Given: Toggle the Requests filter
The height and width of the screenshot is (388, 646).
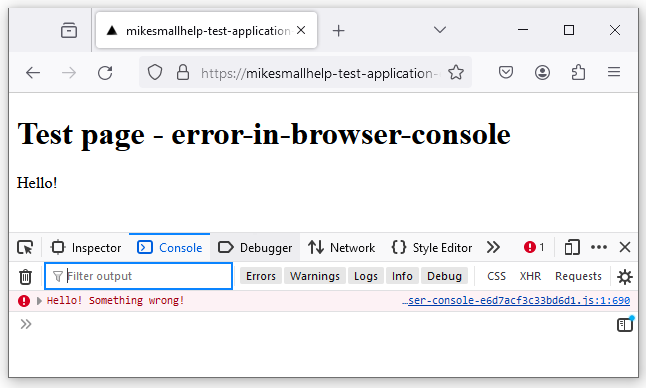Looking at the screenshot, I should [x=578, y=276].
